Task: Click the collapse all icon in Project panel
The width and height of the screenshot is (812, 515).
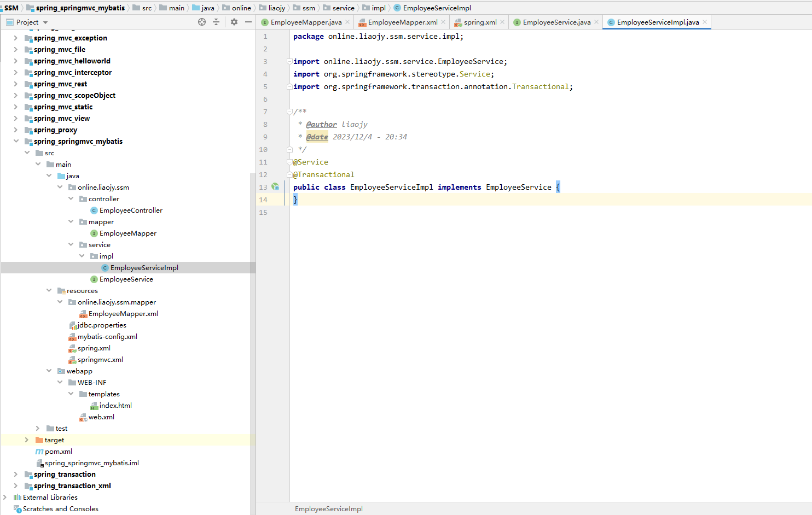Action: (x=216, y=22)
